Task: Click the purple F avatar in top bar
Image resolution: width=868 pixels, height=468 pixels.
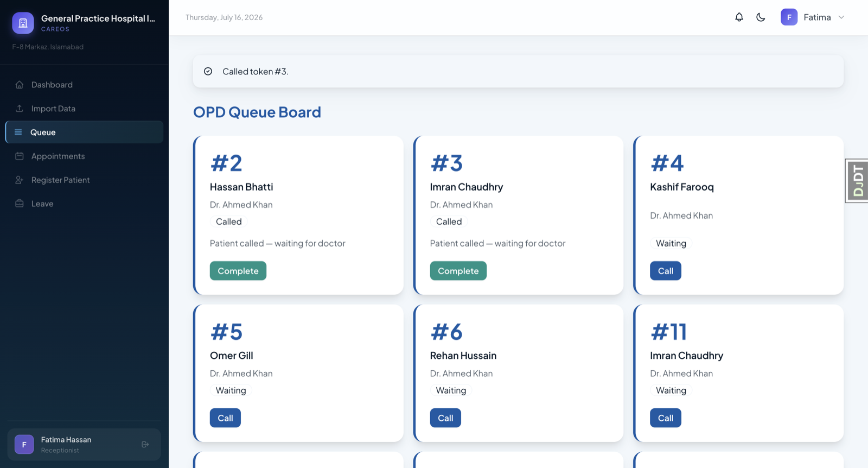Action: 789,17
